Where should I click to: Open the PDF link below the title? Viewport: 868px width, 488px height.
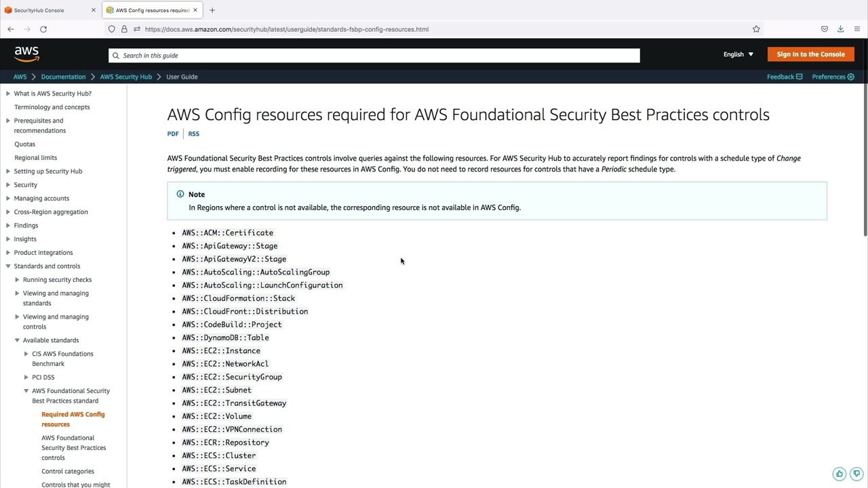pos(173,134)
